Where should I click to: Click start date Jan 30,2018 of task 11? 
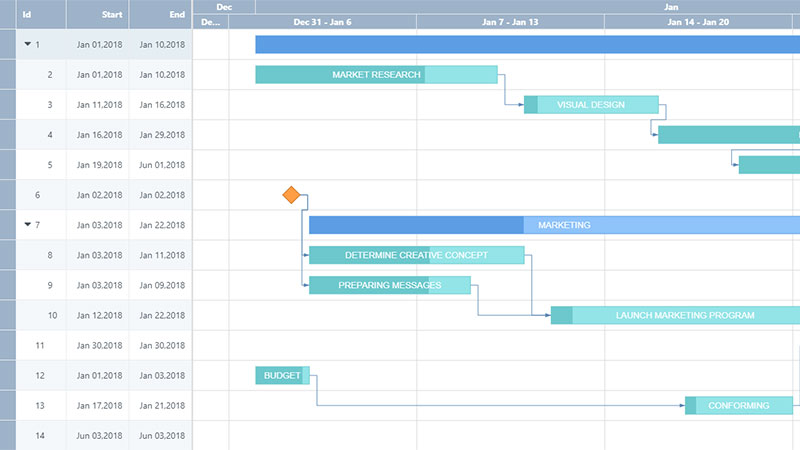pyautogui.click(x=99, y=345)
